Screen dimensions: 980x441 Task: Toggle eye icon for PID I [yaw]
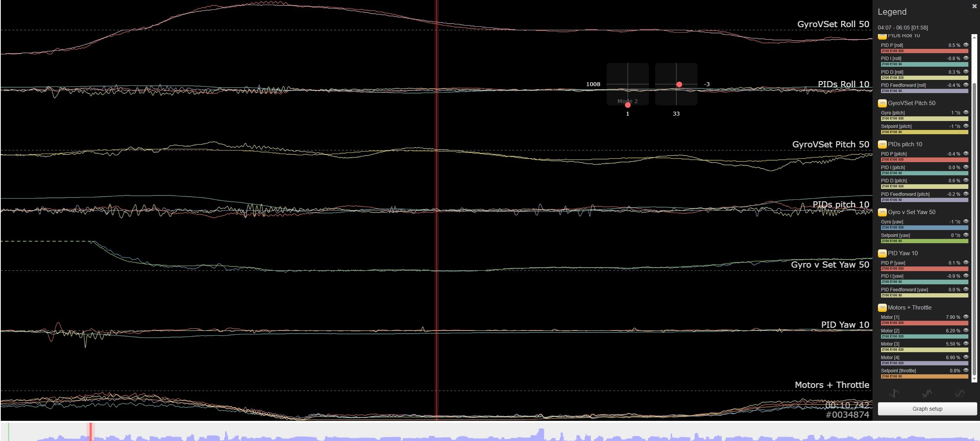point(966,276)
